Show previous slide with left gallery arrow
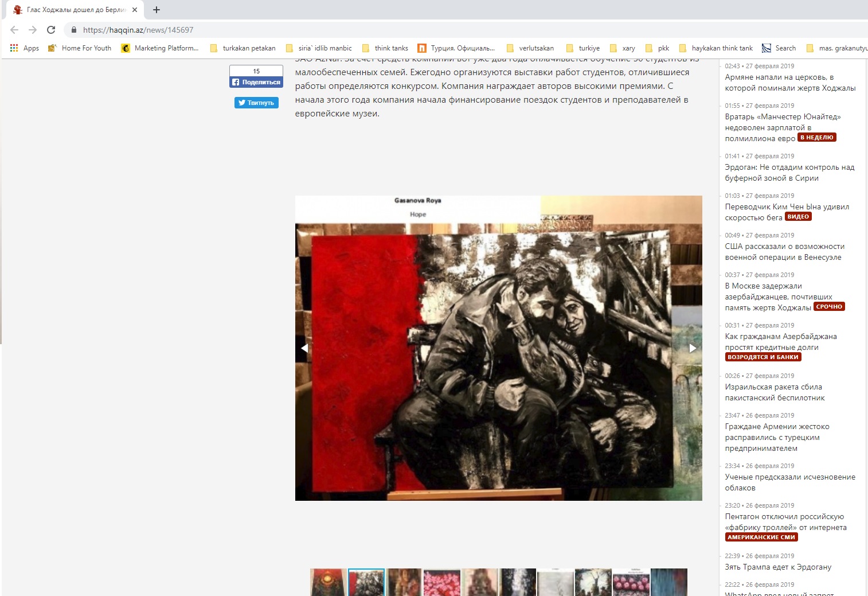868x596 pixels. tap(304, 348)
